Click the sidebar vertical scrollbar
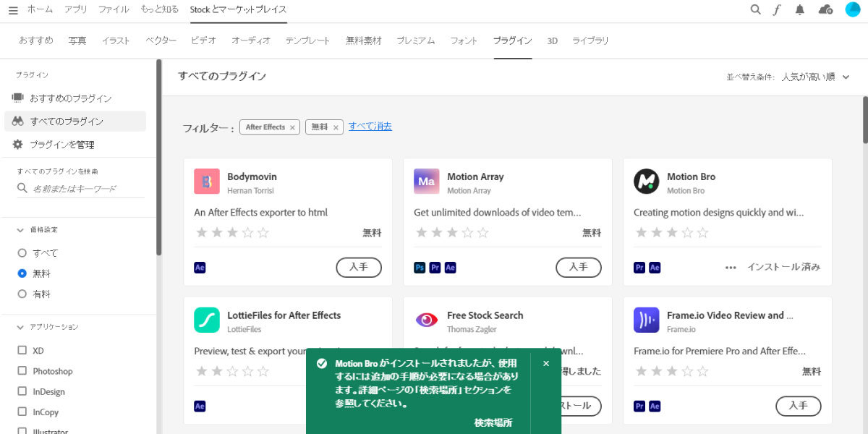The width and height of the screenshot is (868, 434). point(159,157)
